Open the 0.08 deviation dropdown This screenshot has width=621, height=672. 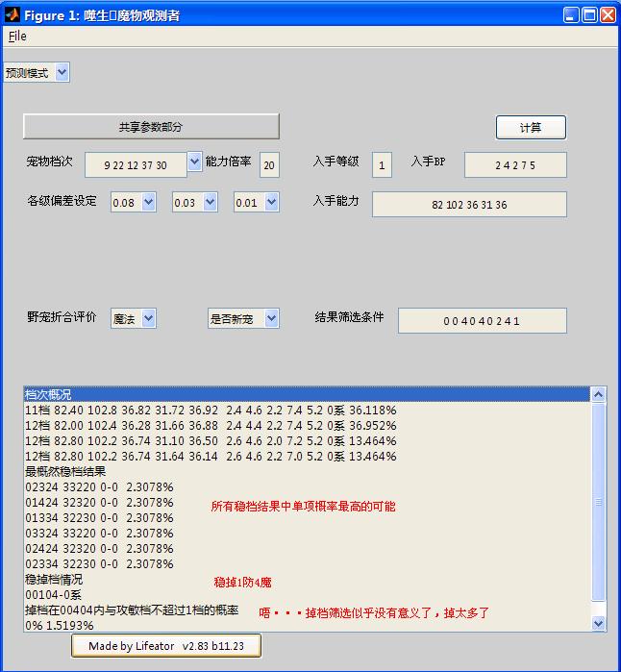[134, 202]
